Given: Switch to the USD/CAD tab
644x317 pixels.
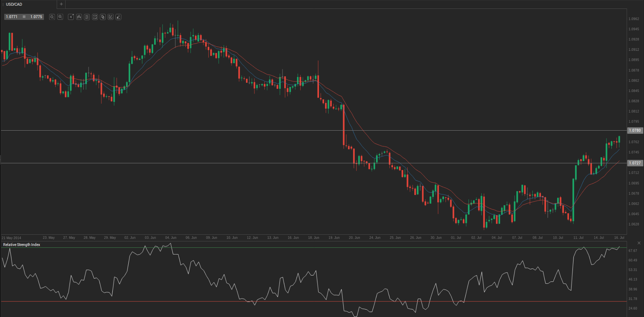Looking at the screenshot, I should tap(14, 4).
